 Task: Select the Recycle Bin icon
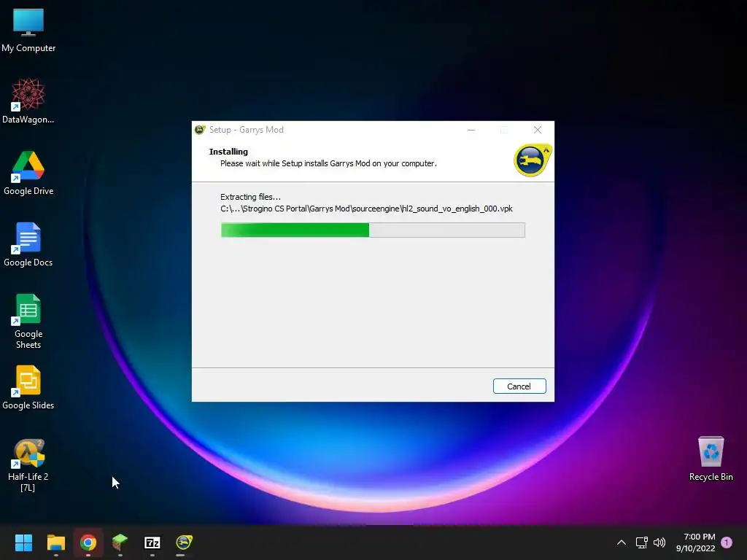point(711,459)
